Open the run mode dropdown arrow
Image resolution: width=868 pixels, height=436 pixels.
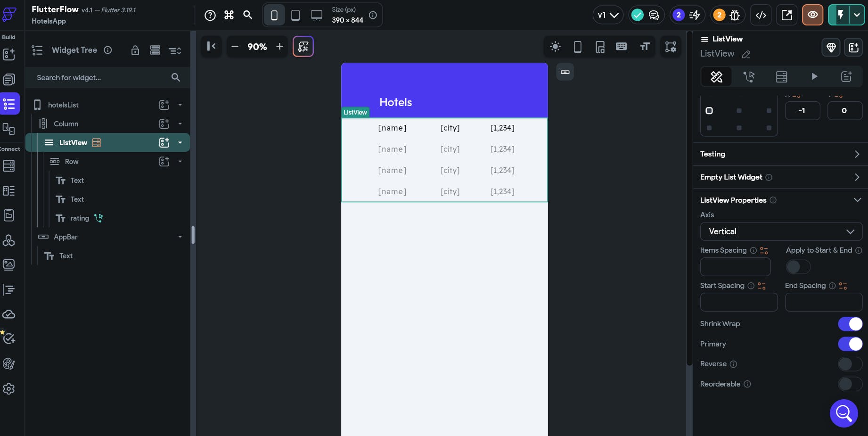857,15
